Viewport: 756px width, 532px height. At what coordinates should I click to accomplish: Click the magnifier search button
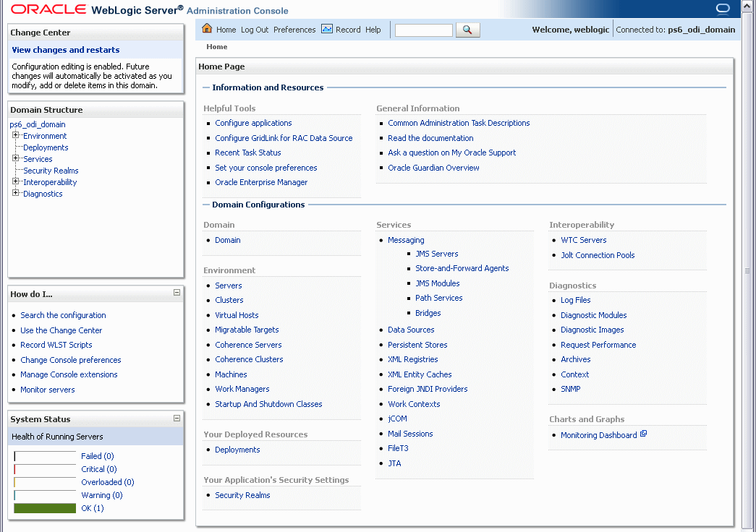pos(467,30)
